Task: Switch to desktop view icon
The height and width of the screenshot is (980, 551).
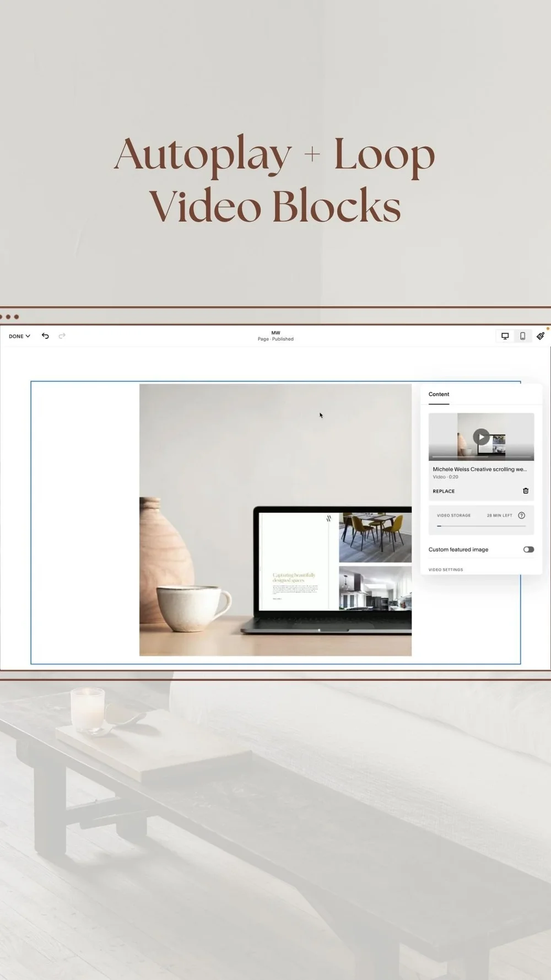Action: click(x=505, y=336)
